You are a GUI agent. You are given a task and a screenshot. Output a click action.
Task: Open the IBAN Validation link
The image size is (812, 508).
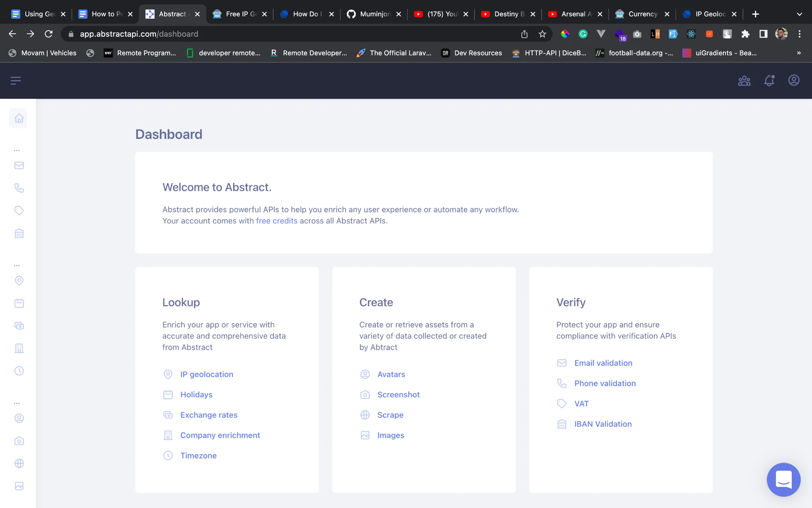tap(603, 424)
